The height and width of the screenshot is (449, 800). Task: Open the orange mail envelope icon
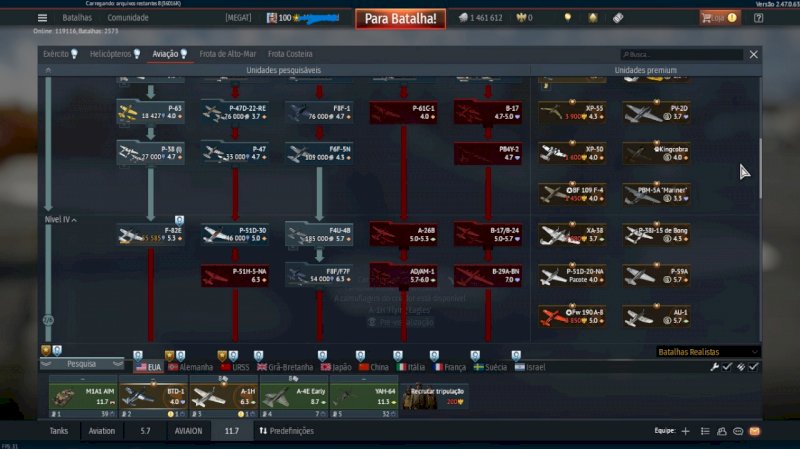[755, 431]
